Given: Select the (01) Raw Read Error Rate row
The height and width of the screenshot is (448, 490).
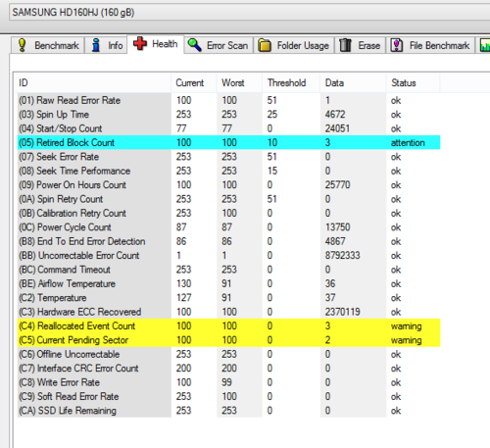Looking at the screenshot, I should [228, 100].
